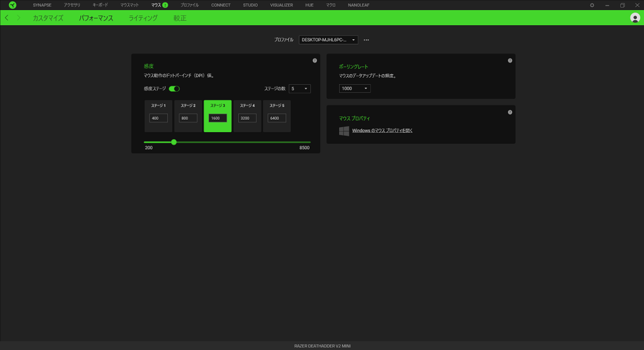Viewport: 644px width, 350px height.
Task: Switch to the カスタマイズ subtab
Action: coord(48,18)
